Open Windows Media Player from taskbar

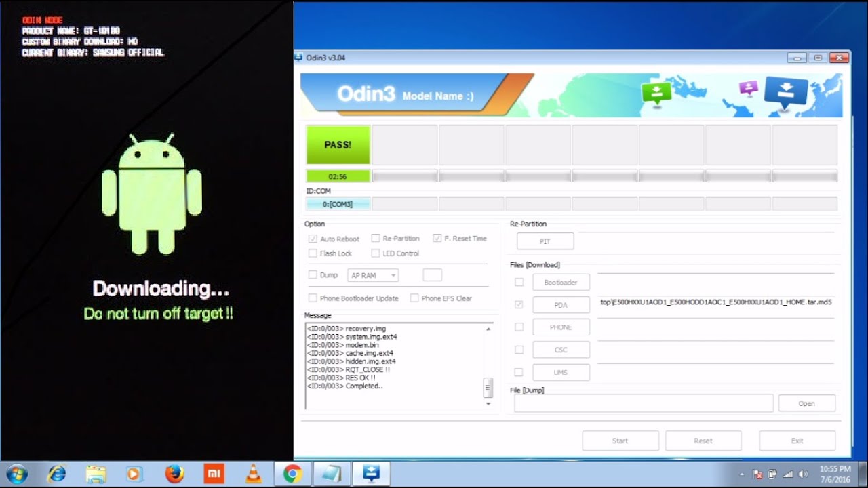click(x=135, y=473)
